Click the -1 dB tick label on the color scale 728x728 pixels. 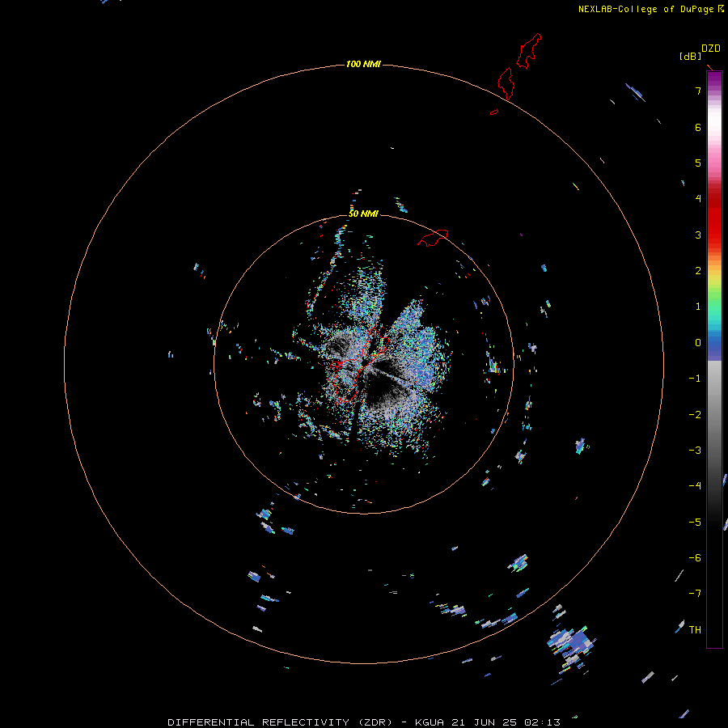(695, 379)
